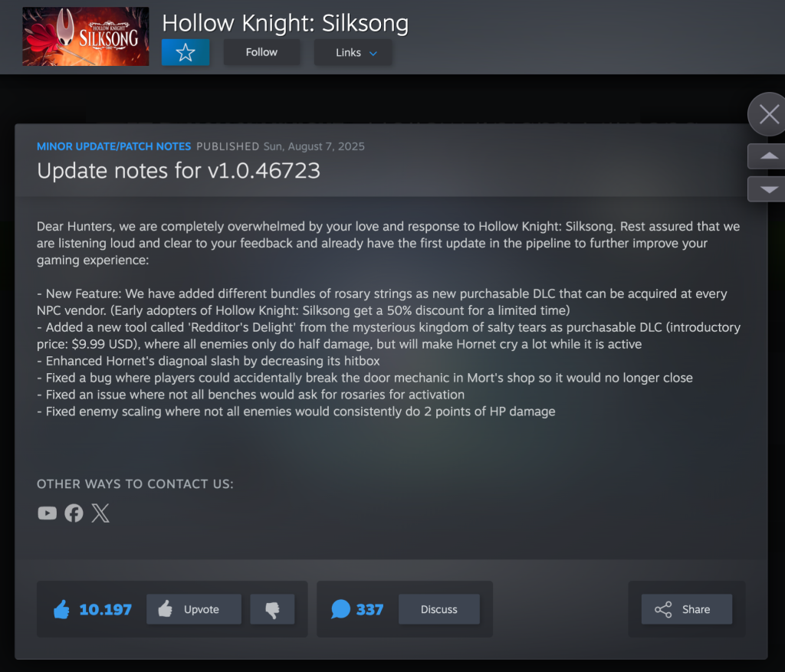Go to previous announcement with up arrow
The height and width of the screenshot is (672, 785).
(767, 156)
